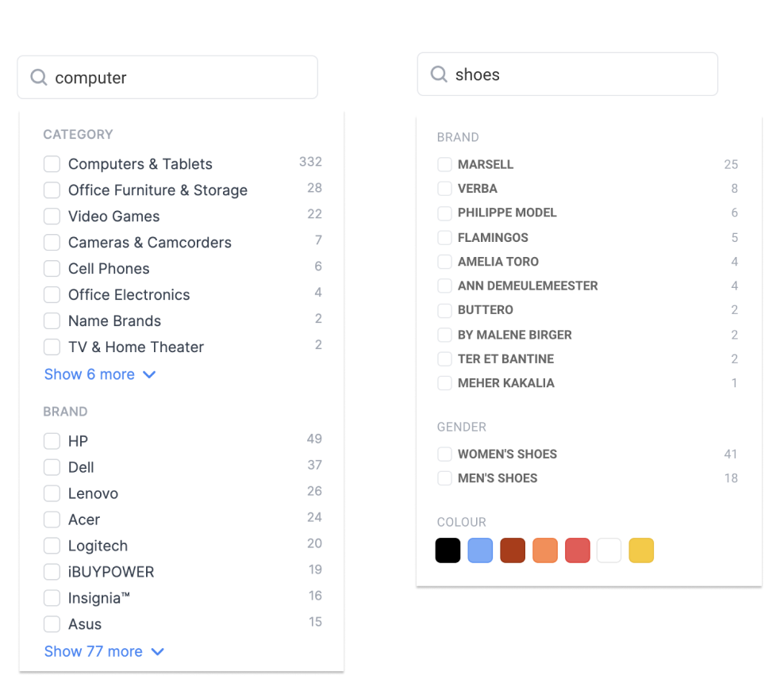Focus the 'computer' search field
The image size is (784, 698).
click(167, 78)
